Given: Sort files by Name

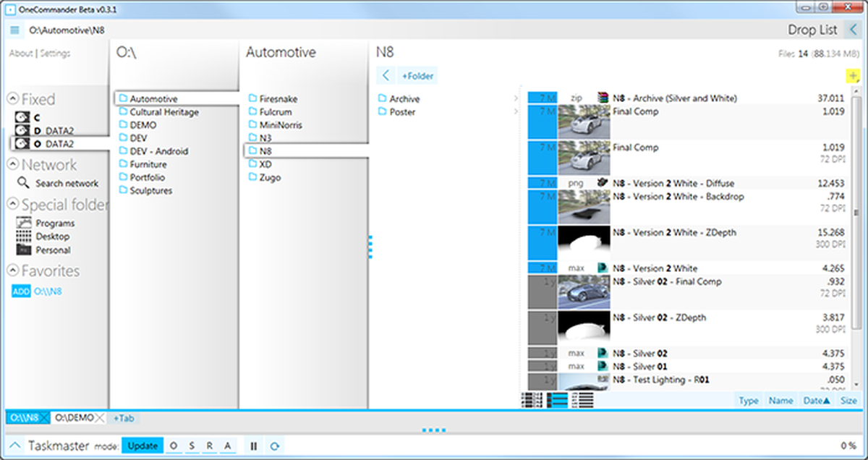Looking at the screenshot, I should [x=781, y=400].
